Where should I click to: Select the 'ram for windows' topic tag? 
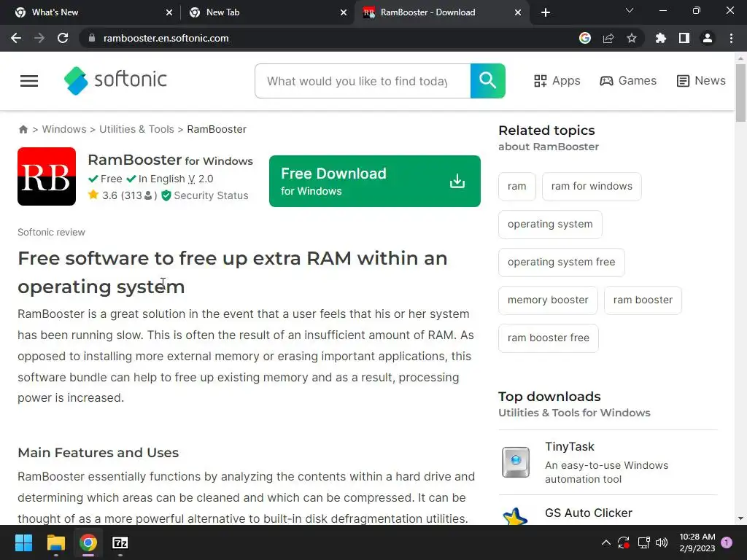(x=592, y=186)
